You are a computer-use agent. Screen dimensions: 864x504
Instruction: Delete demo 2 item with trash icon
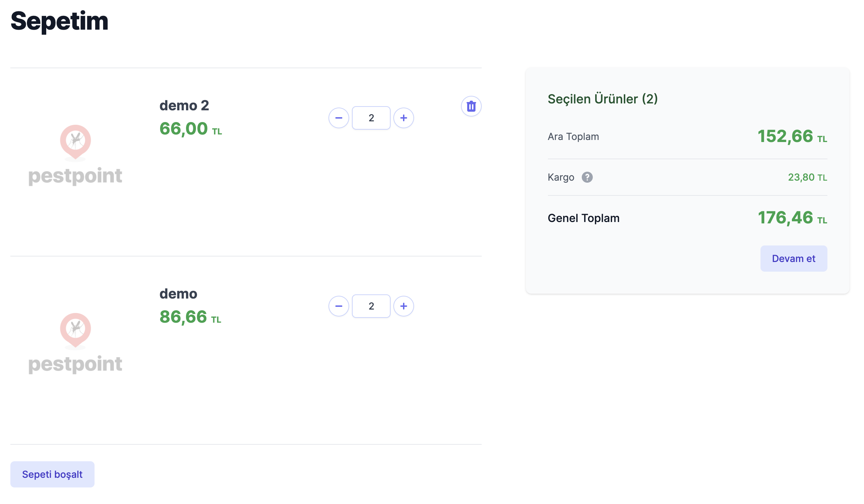[471, 106]
